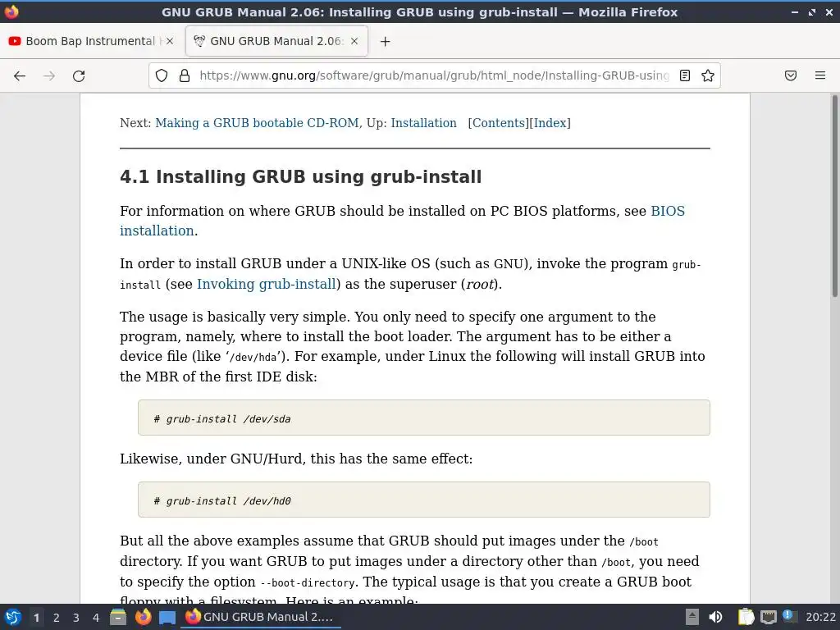
Task: Open a new tab with the plus button
Action: pos(386,41)
